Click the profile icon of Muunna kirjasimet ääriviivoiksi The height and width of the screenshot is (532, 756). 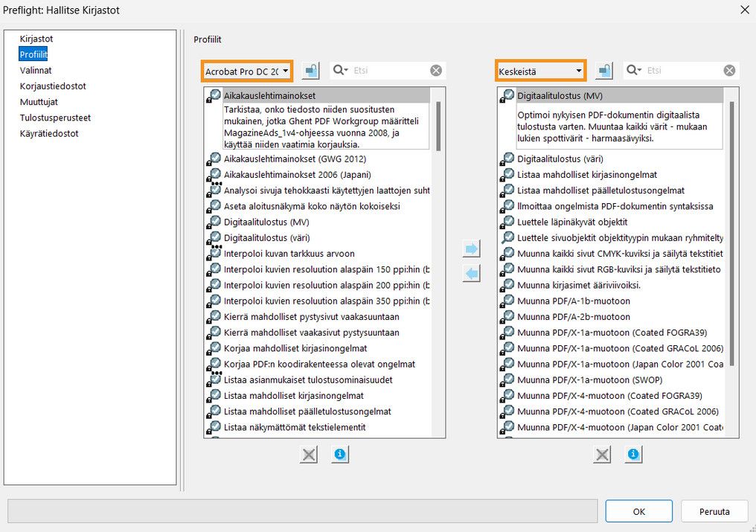pos(507,286)
